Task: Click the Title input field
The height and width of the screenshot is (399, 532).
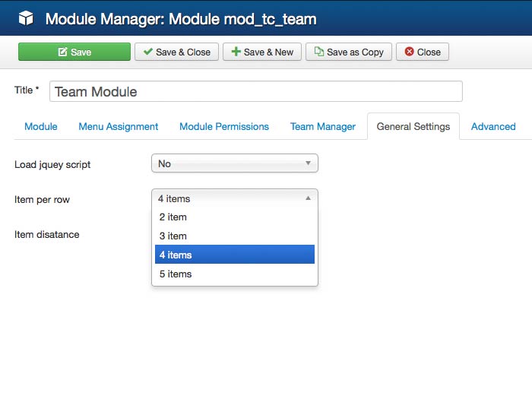Action: (255, 92)
